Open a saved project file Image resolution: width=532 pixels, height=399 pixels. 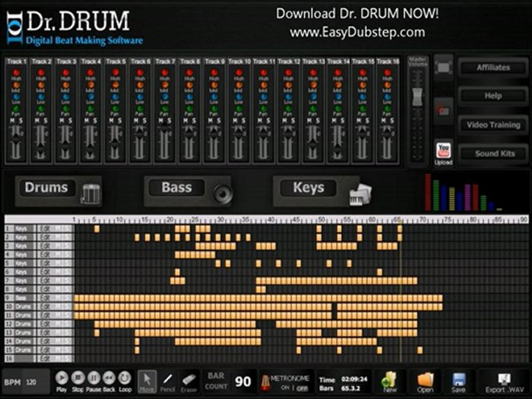click(425, 382)
